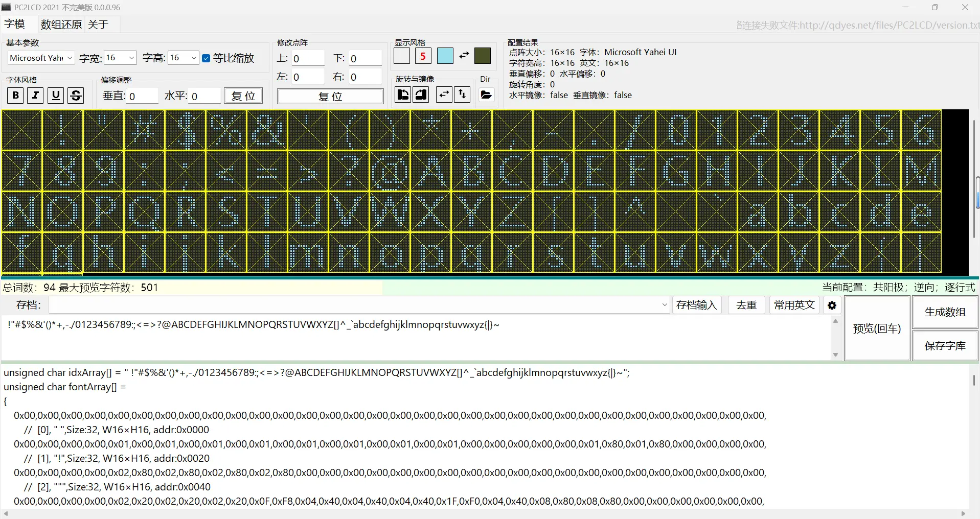
Task: Open the Dir folder icon
Action: click(486, 95)
